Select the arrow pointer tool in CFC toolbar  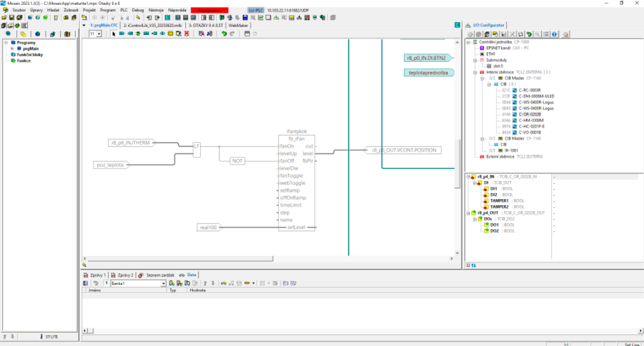tap(114, 34)
